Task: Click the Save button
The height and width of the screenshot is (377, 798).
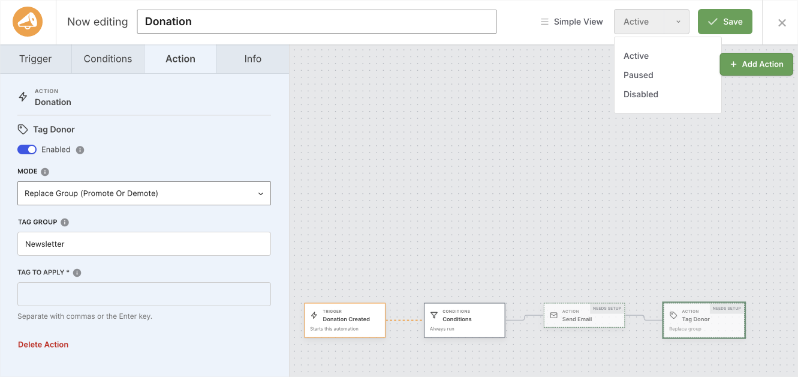Action: click(x=725, y=22)
